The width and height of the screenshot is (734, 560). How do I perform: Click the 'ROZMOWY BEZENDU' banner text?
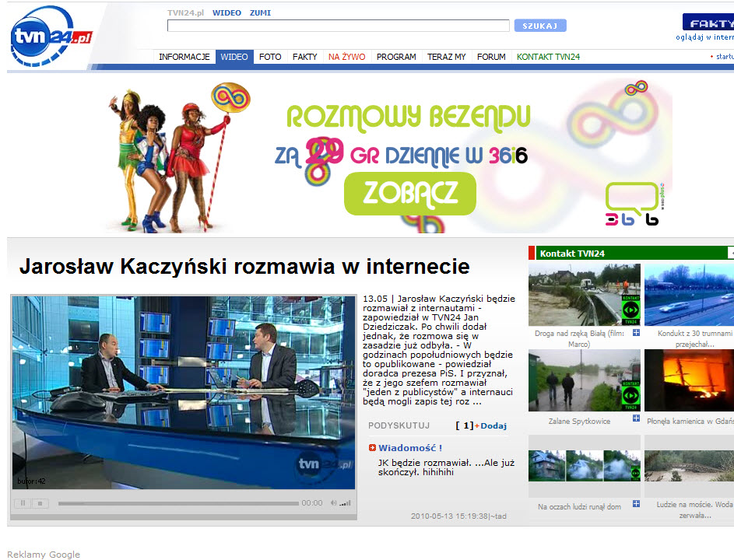pyautogui.click(x=408, y=117)
